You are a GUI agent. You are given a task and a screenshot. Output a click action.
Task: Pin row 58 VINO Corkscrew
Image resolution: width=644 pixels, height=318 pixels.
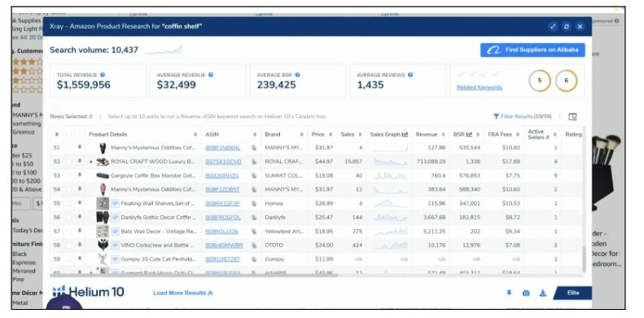point(79,245)
